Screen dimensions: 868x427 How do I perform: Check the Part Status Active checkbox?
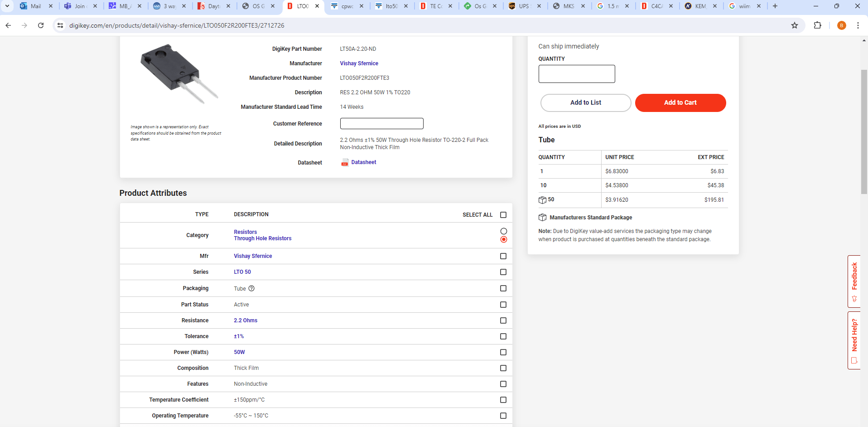tap(503, 305)
